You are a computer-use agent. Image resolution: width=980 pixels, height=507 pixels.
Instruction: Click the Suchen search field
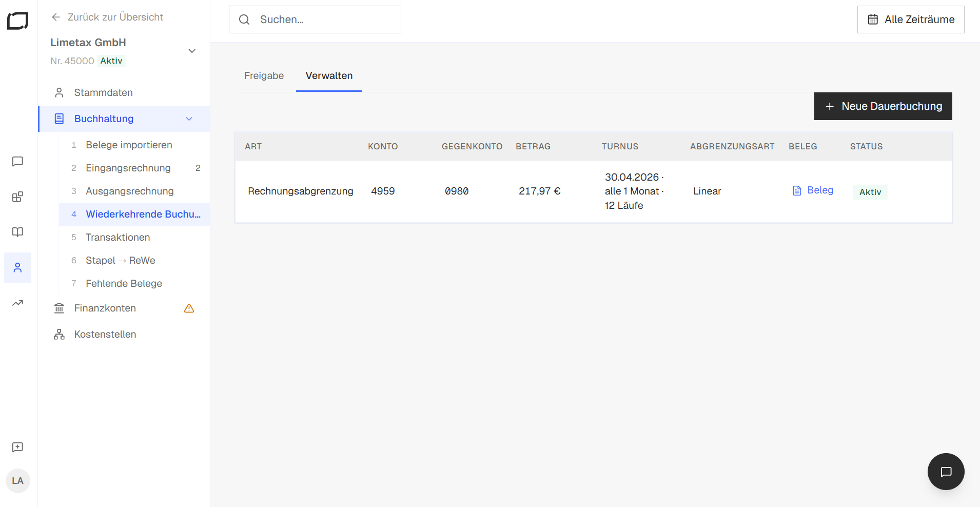tap(315, 19)
